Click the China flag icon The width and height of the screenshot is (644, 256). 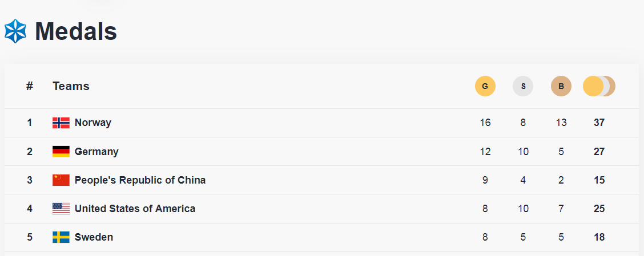pyautogui.click(x=61, y=180)
